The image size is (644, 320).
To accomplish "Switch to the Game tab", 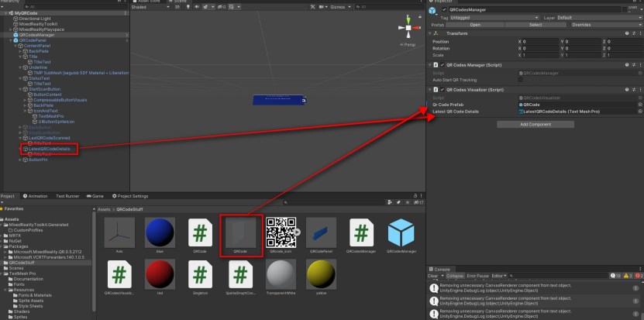I will tap(95, 196).
